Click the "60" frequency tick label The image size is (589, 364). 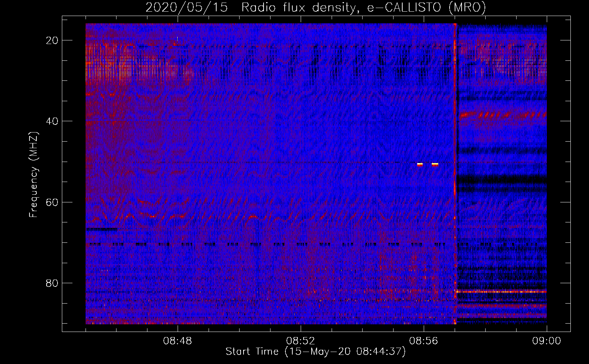point(52,202)
